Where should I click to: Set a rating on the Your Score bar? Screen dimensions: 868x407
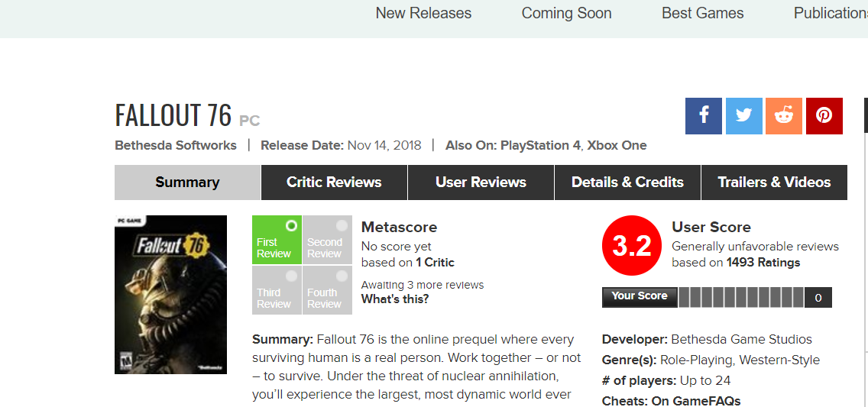tap(740, 297)
